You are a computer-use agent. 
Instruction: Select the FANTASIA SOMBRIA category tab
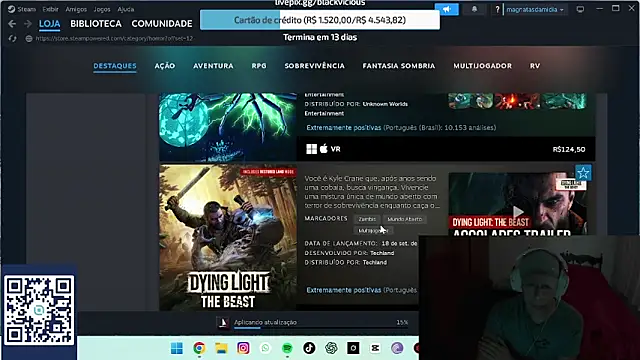tap(399, 66)
